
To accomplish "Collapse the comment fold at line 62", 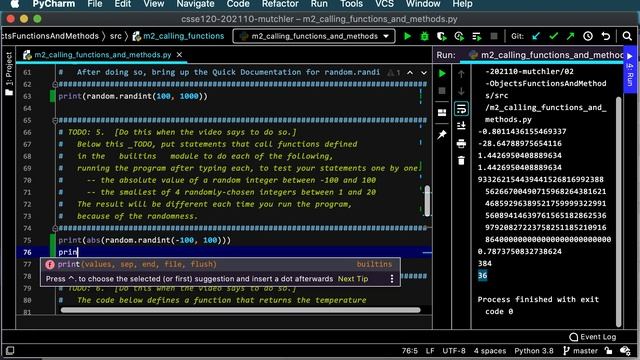I will click(55, 84).
